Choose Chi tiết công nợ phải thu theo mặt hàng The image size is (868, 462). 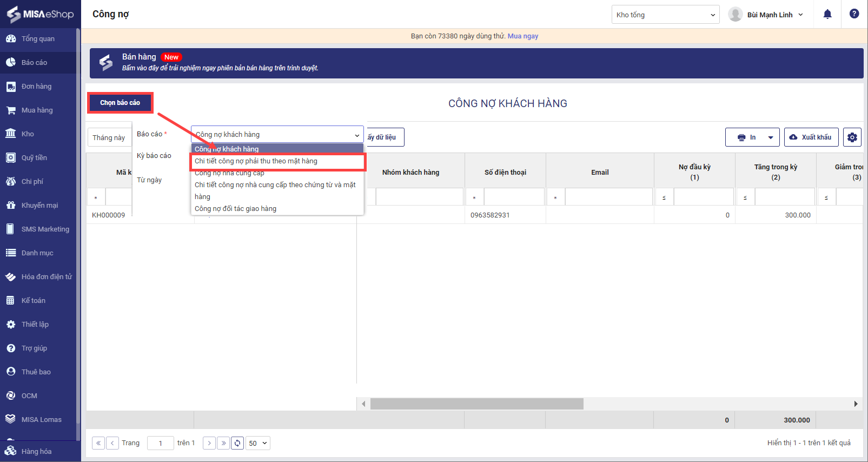[x=277, y=161]
